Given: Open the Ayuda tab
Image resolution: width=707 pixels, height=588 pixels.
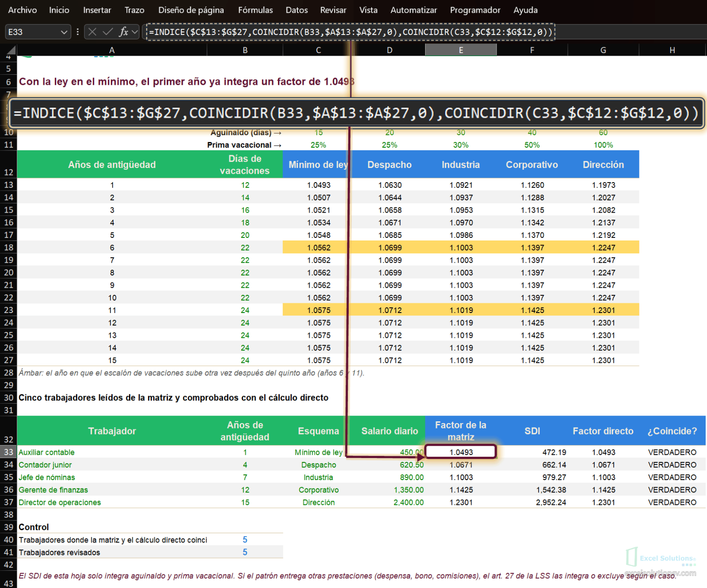Looking at the screenshot, I should click(525, 10).
